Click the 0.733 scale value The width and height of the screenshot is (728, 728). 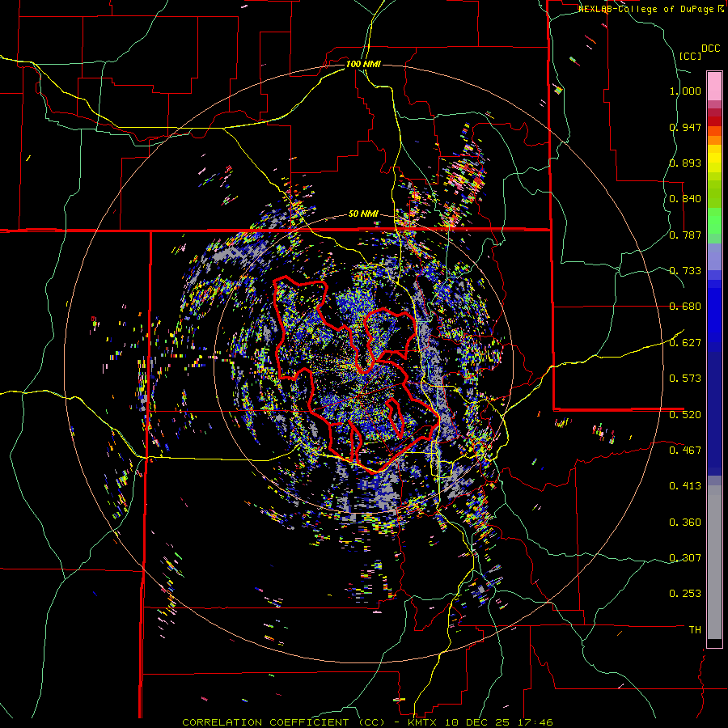pyautogui.click(x=685, y=271)
